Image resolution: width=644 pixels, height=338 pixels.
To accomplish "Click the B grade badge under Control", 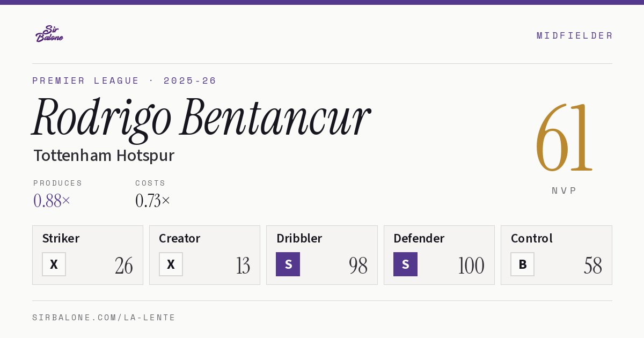I will tap(522, 264).
